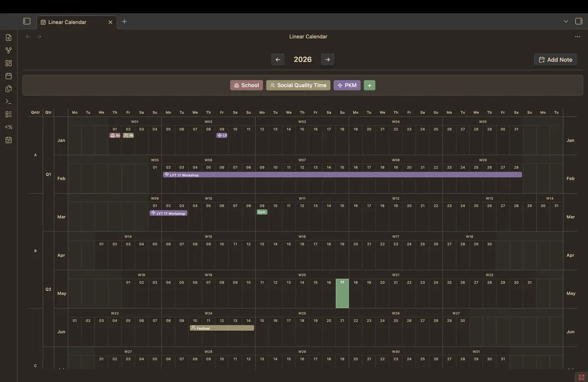
Task: Select February 14 day cell
Action: click(x=329, y=178)
